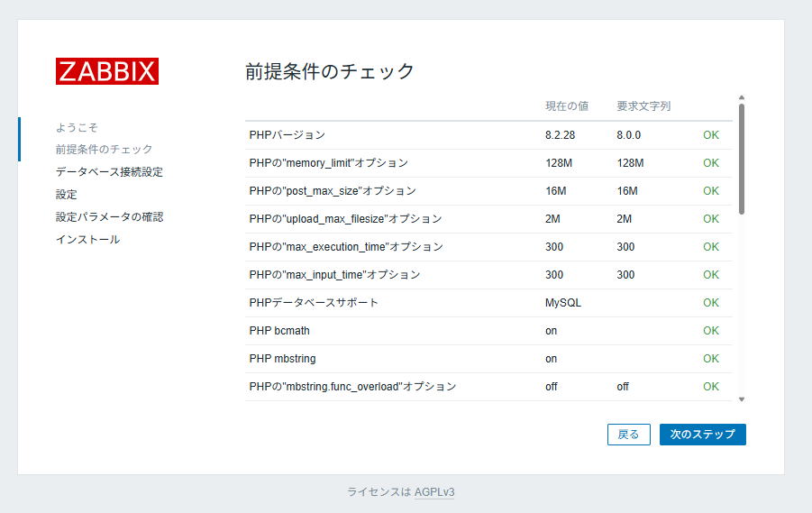The width and height of the screenshot is (812, 513).
Task: Click OK status for max_execution_time
Action: [711, 247]
